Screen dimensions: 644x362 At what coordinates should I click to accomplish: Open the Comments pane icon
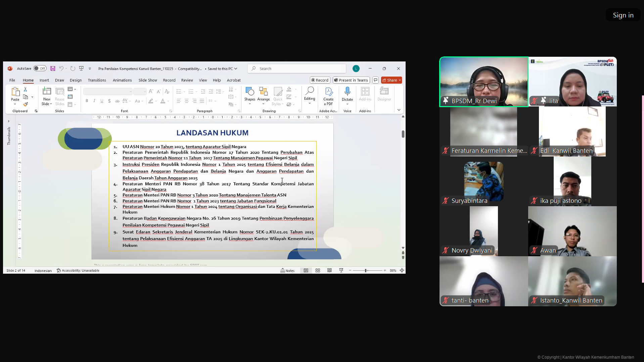click(x=375, y=80)
